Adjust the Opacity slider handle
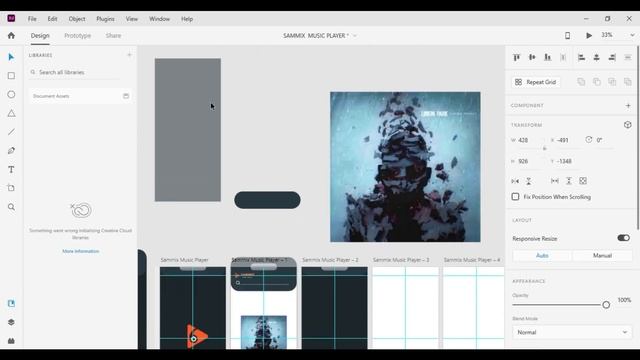The height and width of the screenshot is (360, 640). [x=606, y=305]
